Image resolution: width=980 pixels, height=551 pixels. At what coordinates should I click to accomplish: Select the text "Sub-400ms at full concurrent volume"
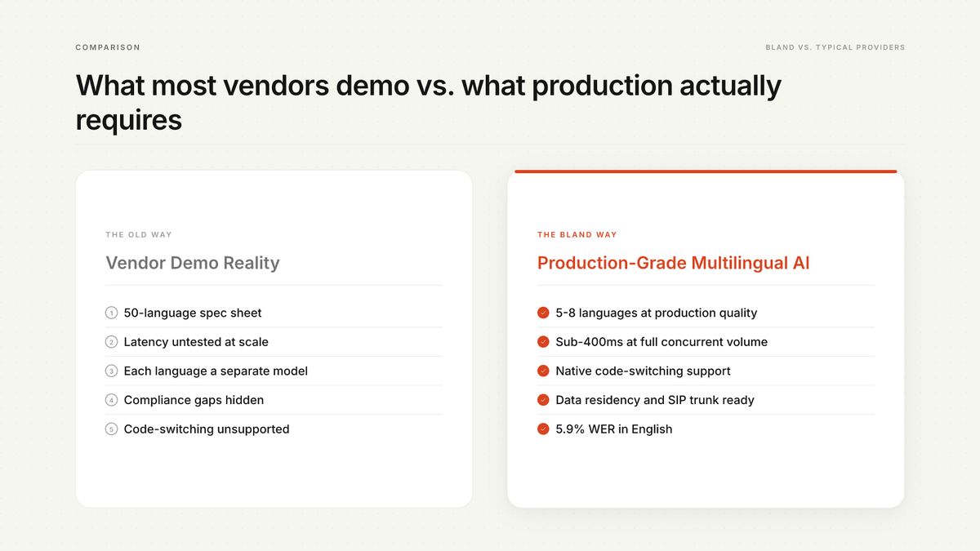(x=661, y=342)
